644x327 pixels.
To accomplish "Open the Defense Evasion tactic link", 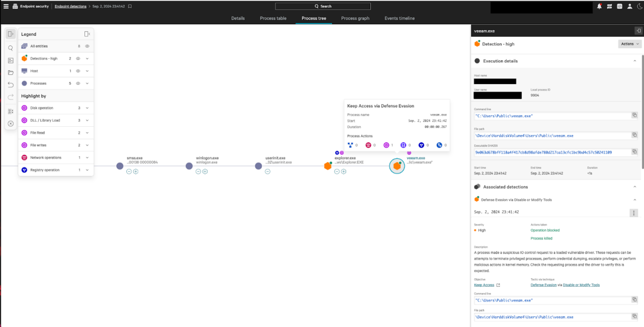I will 543,285.
